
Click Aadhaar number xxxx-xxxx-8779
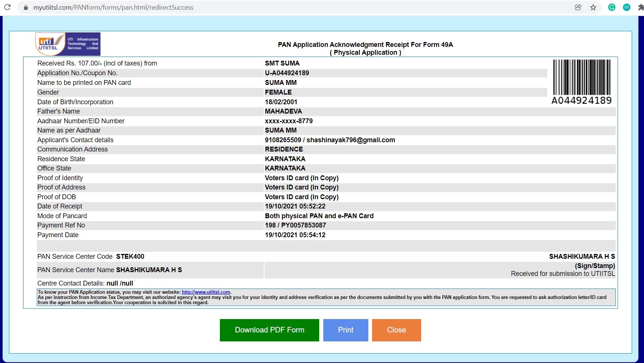289,121
